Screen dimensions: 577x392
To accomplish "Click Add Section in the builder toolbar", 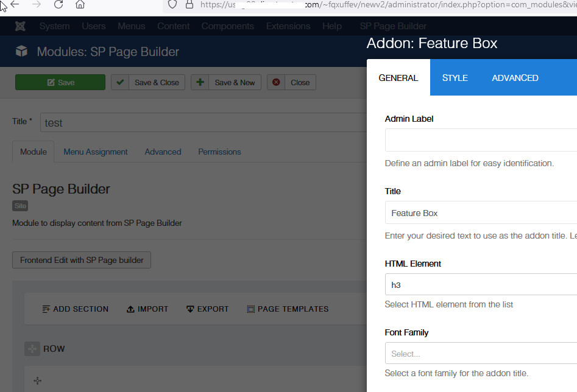I will (75, 309).
